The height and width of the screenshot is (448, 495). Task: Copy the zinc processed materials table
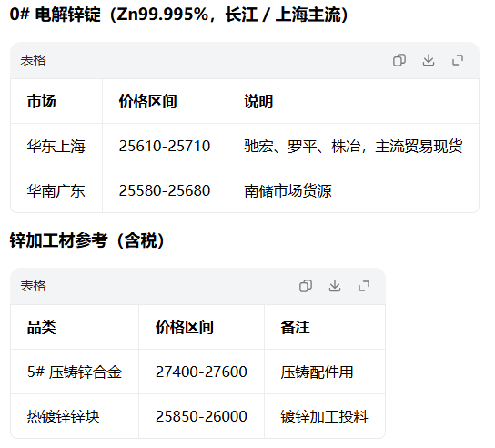(x=306, y=286)
